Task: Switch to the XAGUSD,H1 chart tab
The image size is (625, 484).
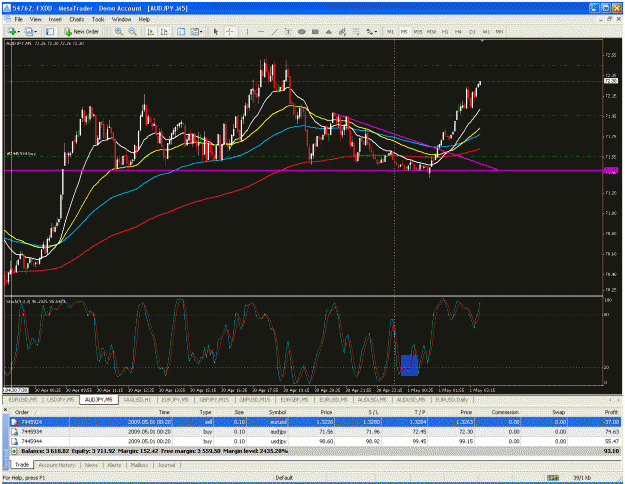Action: 138,399
